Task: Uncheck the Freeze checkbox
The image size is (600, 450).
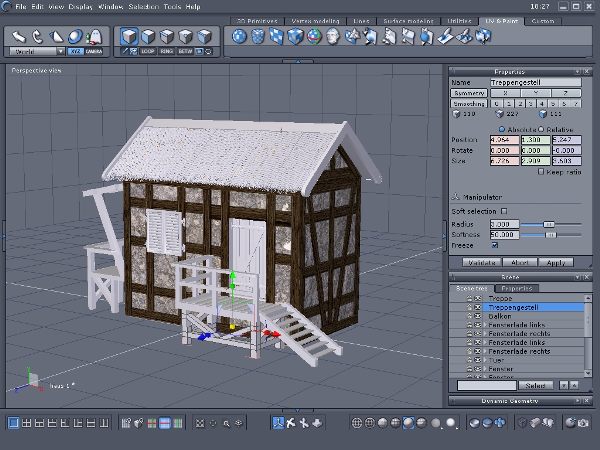Action: click(495, 245)
